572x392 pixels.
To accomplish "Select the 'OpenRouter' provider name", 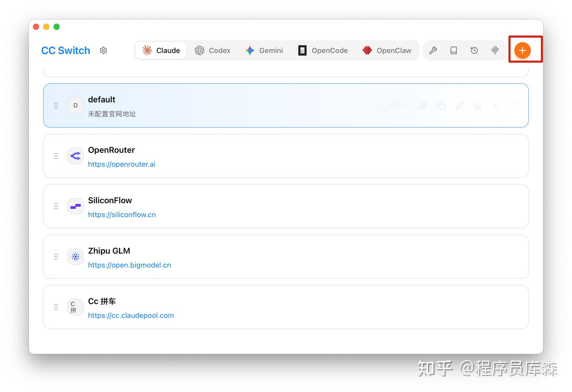I will point(112,150).
